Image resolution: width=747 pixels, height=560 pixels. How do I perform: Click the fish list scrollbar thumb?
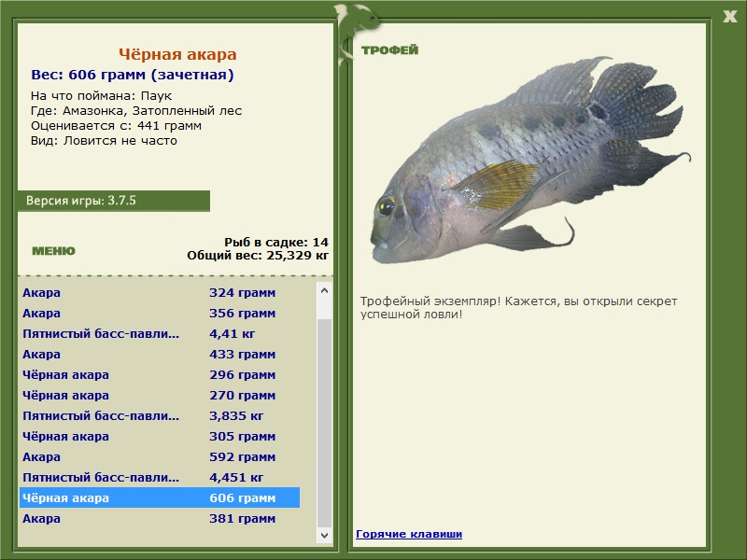coord(324,424)
